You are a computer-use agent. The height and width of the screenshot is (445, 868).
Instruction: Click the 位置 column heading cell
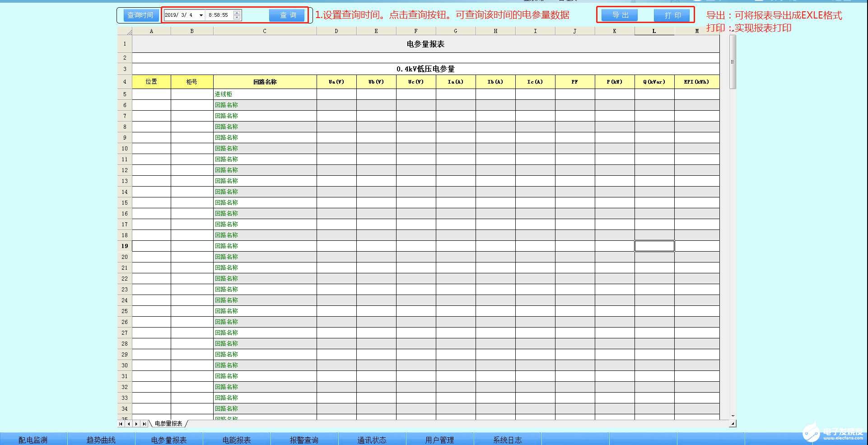click(151, 82)
